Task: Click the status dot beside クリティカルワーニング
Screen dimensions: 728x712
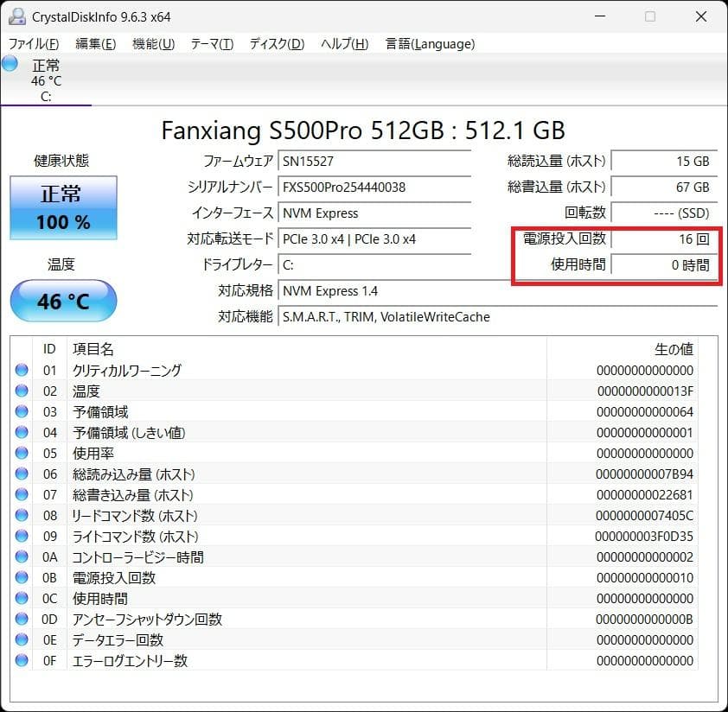Action: tap(22, 370)
